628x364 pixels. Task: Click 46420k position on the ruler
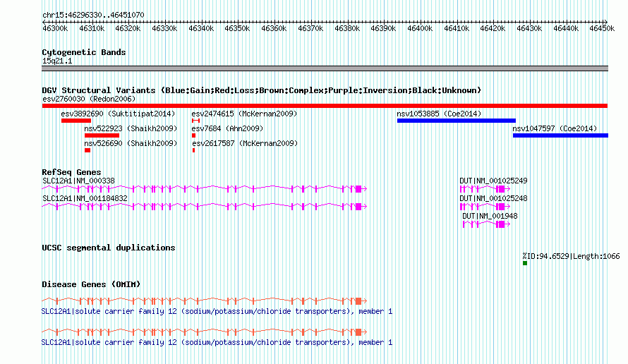(x=493, y=28)
